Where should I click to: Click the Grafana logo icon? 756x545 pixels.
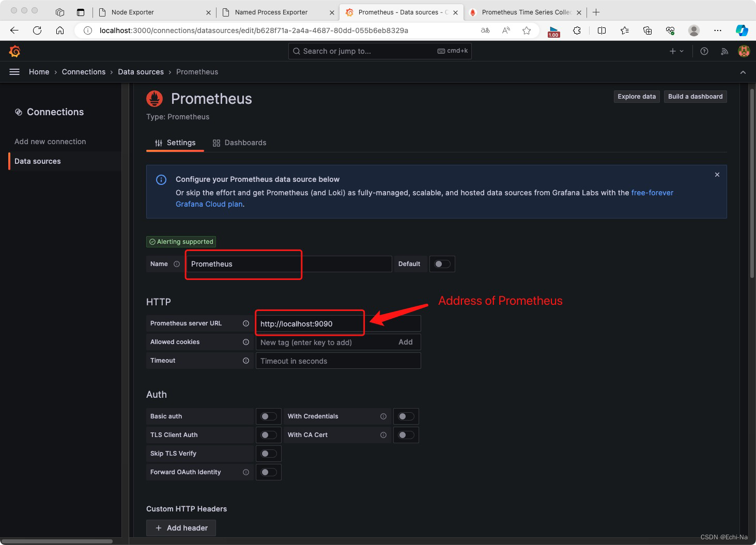(15, 51)
